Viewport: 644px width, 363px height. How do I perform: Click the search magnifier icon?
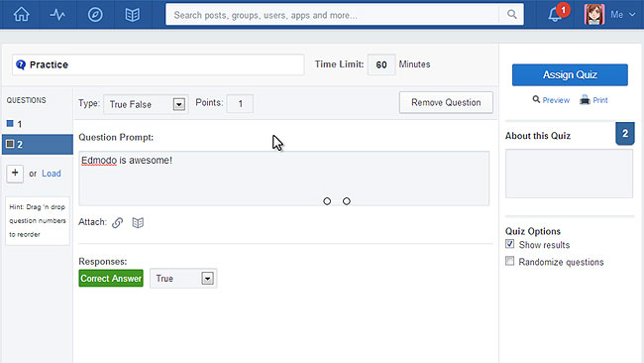[x=512, y=15]
